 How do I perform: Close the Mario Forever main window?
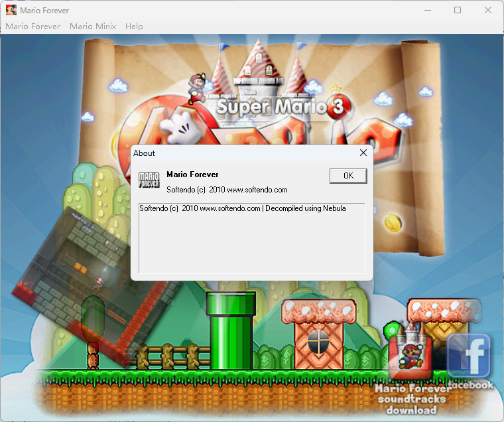click(488, 11)
